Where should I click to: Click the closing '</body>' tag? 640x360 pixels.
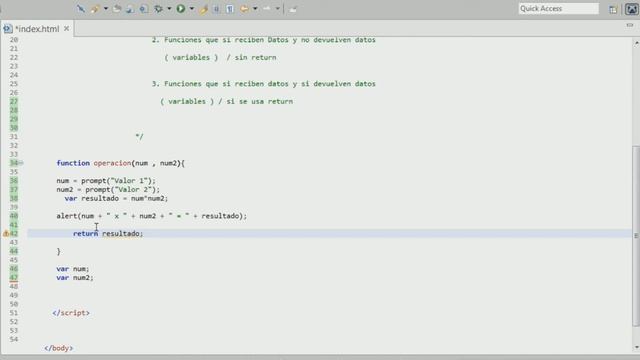(x=58, y=348)
